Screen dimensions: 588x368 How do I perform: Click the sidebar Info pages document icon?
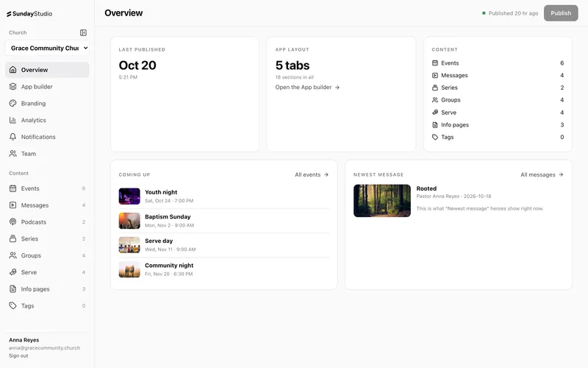pos(12,289)
